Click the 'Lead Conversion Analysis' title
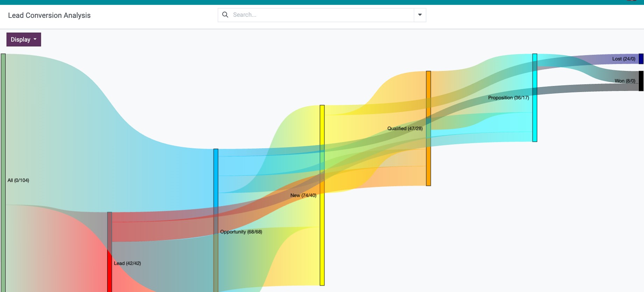 click(x=49, y=15)
